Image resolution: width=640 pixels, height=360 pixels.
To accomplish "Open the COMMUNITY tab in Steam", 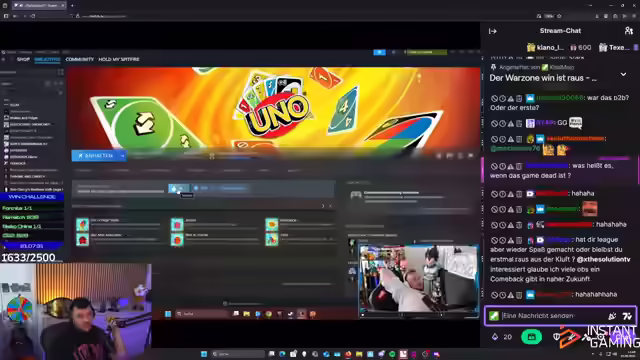I will click(80, 60).
